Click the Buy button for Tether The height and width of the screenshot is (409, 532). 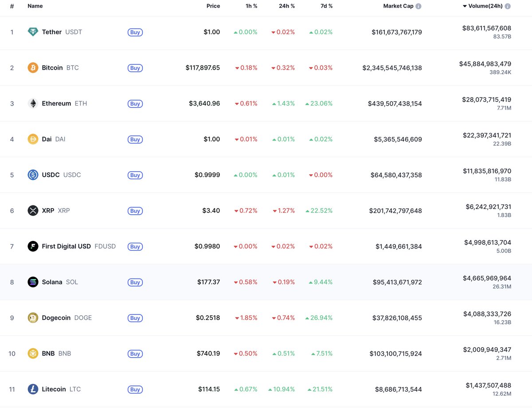[135, 32]
